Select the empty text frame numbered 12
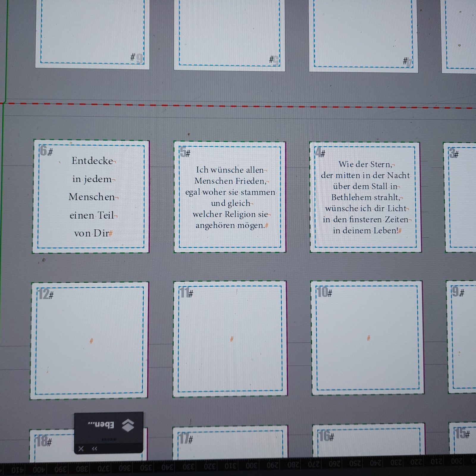Viewport: 476px width, 476px height. 89,340
